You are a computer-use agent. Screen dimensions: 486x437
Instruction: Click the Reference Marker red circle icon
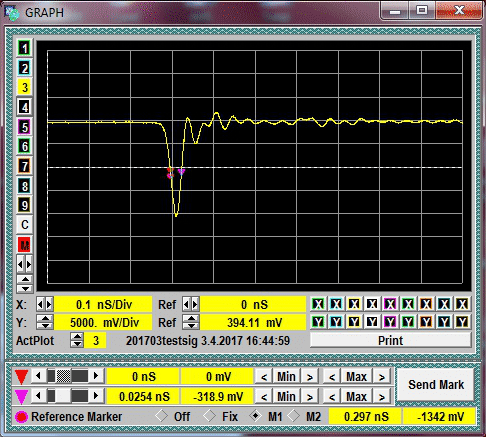pos(21,417)
